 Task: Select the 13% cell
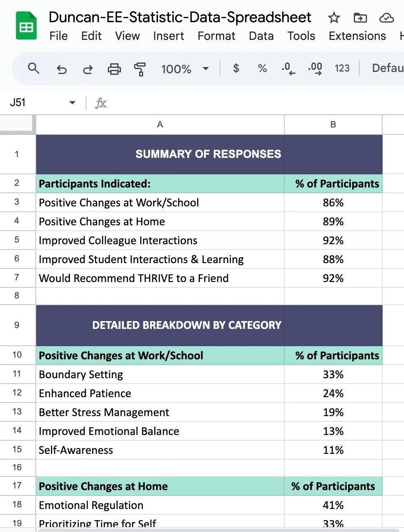pyautogui.click(x=333, y=431)
